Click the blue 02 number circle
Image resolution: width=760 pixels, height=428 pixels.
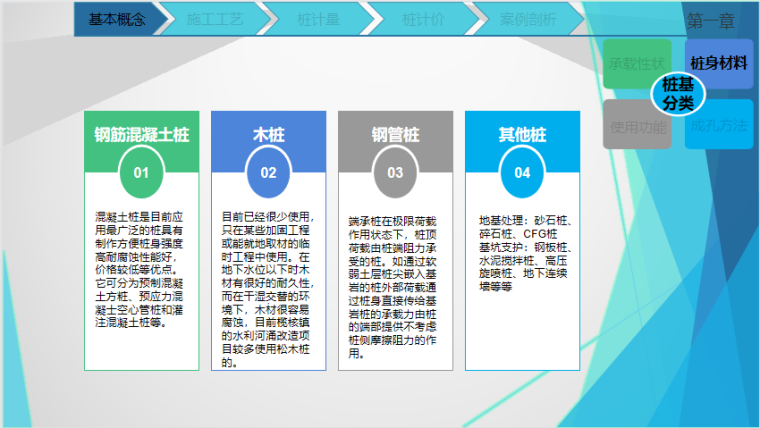pyautogui.click(x=268, y=173)
